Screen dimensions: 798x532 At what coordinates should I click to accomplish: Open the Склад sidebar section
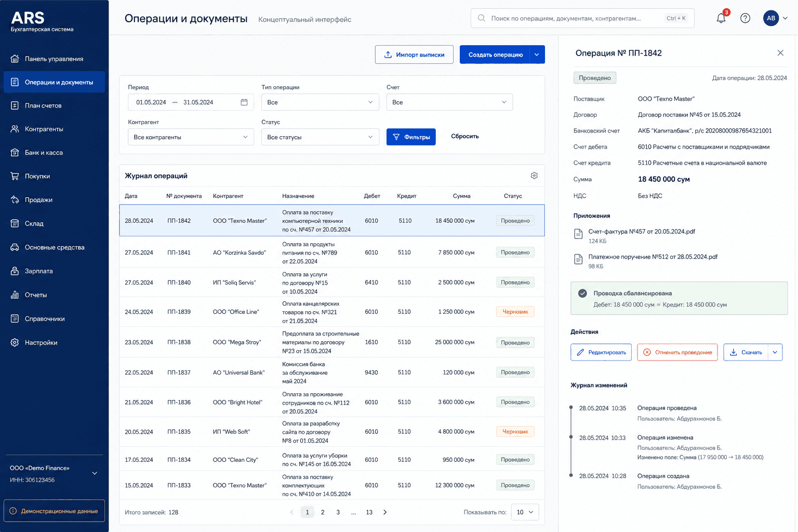point(54,223)
